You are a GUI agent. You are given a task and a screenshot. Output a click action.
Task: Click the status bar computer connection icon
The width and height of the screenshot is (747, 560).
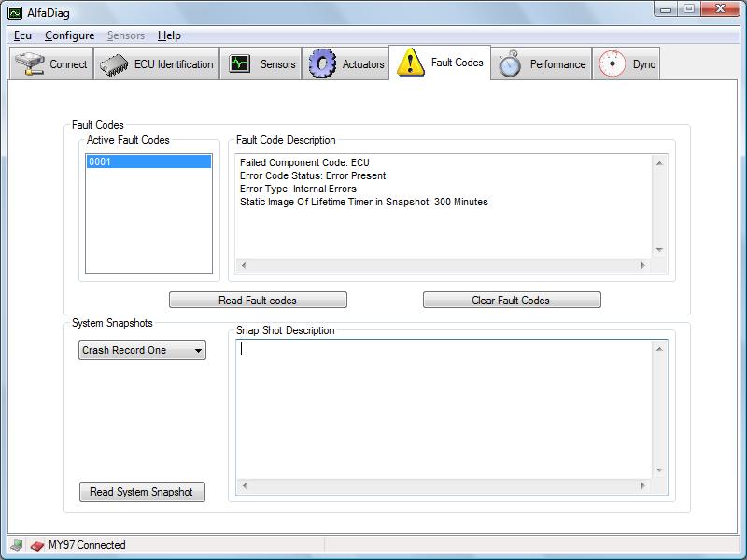(x=17, y=544)
